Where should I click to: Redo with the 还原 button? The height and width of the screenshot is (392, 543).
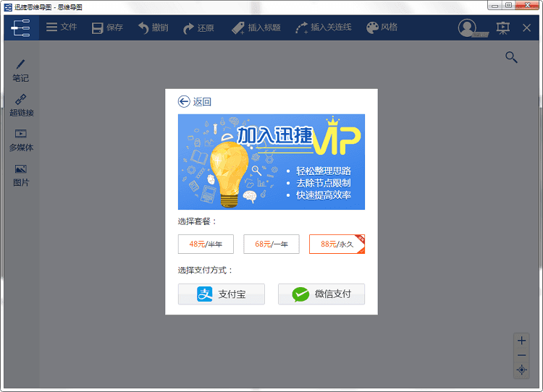point(198,27)
